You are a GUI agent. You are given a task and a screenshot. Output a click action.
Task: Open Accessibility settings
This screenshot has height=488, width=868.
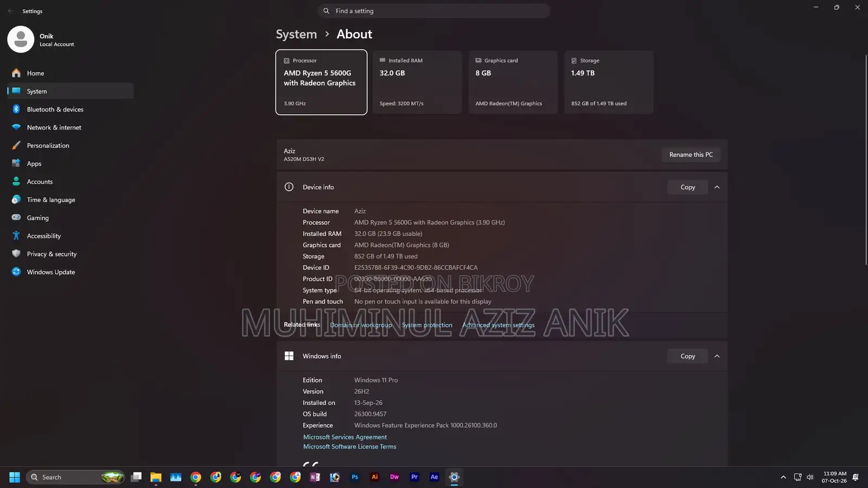(x=71, y=236)
